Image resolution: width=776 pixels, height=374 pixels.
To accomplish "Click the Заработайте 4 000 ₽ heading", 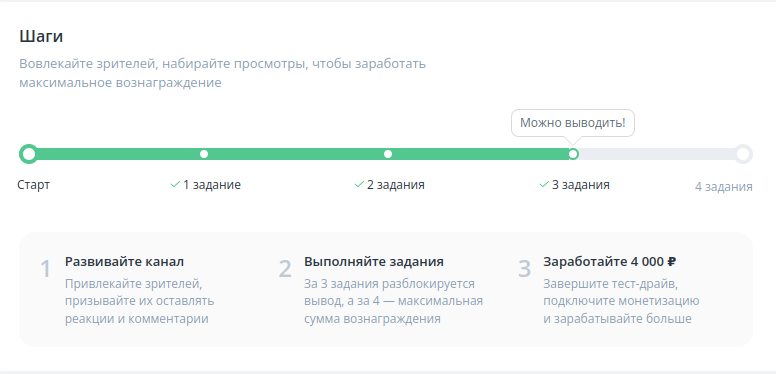I will click(610, 262).
